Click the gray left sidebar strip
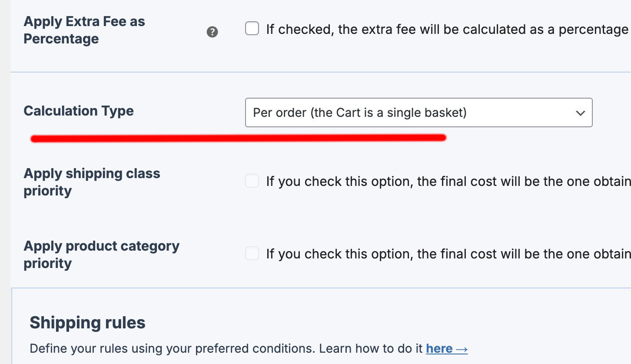This screenshot has height=364, width=631. click(5, 174)
